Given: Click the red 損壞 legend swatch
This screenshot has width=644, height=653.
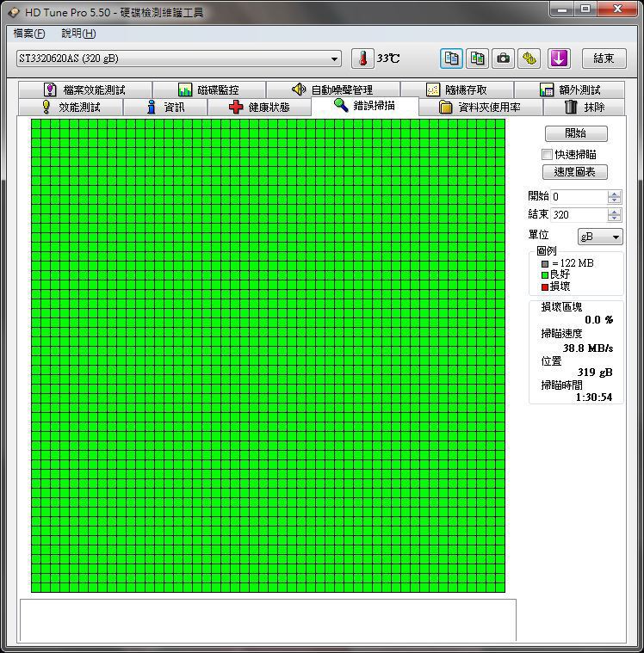Looking at the screenshot, I should click(545, 287).
